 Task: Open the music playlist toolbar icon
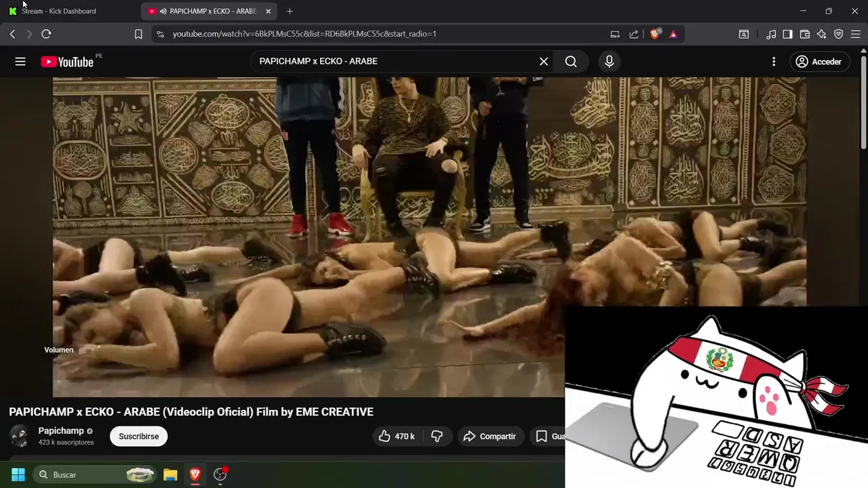[x=771, y=34]
